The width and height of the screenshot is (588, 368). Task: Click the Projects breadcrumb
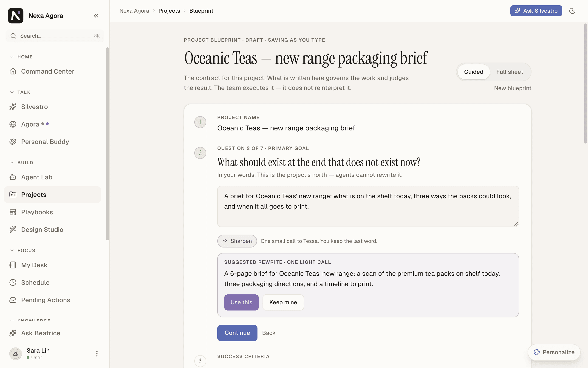169,11
